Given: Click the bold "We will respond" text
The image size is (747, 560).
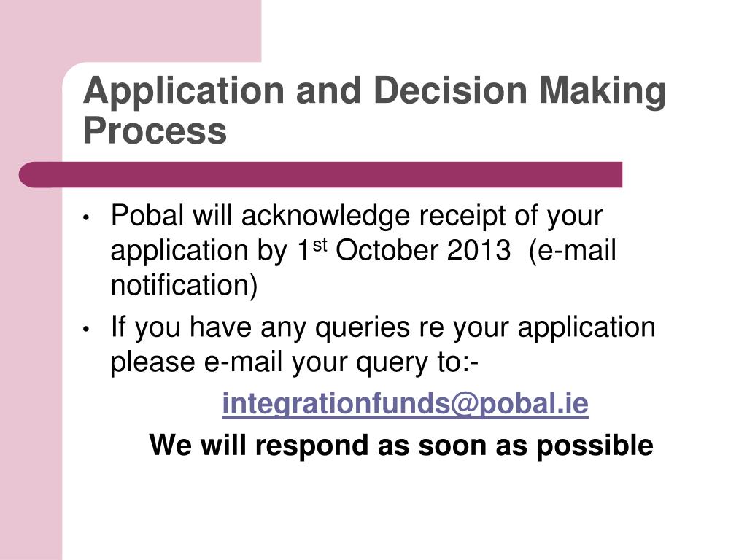Looking at the screenshot, I should (401, 445).
